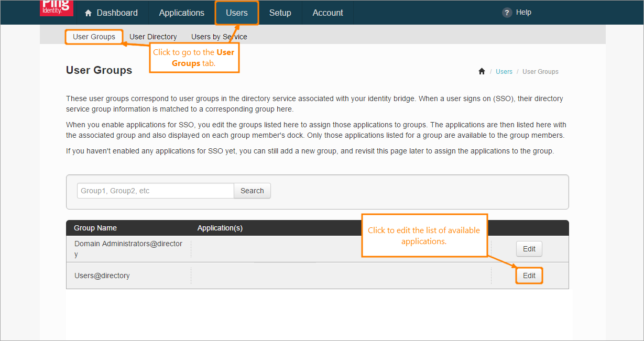The image size is (644, 341).
Task: Click the Ping Identity logo
Action: point(56,8)
